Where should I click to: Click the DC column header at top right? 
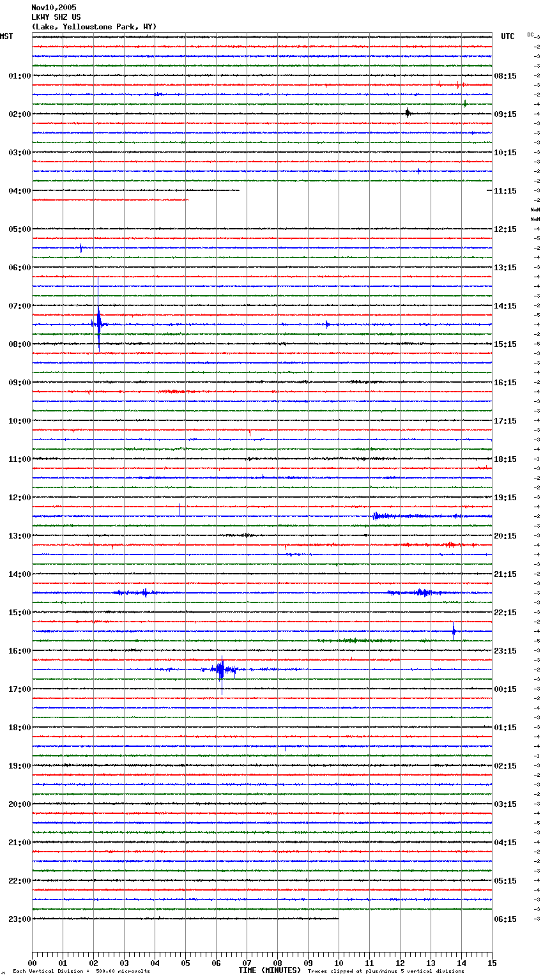pyautogui.click(x=530, y=34)
